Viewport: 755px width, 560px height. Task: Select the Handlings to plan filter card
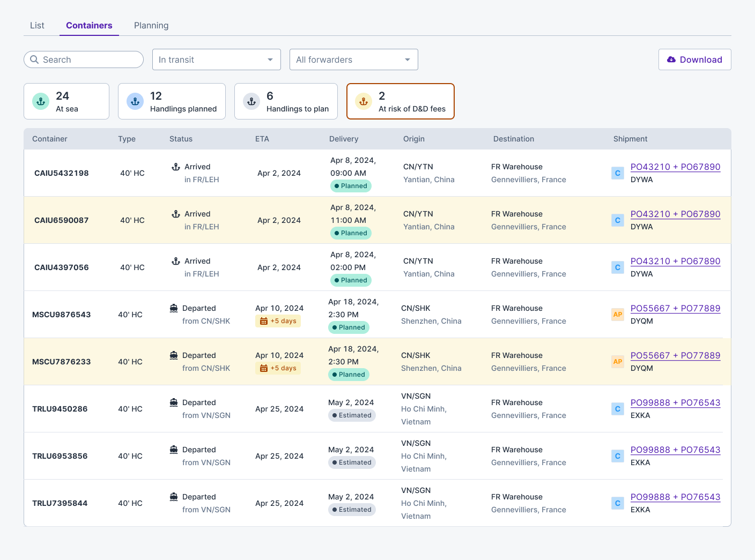[286, 101]
